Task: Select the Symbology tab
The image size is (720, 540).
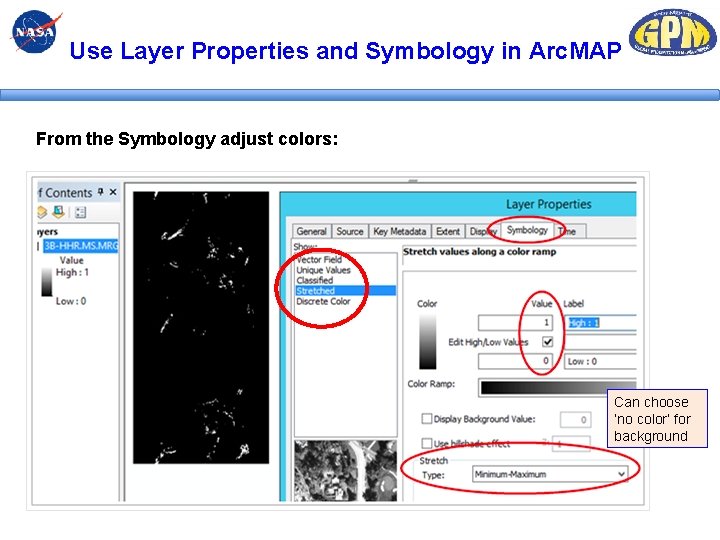Action: pyautogui.click(x=528, y=230)
